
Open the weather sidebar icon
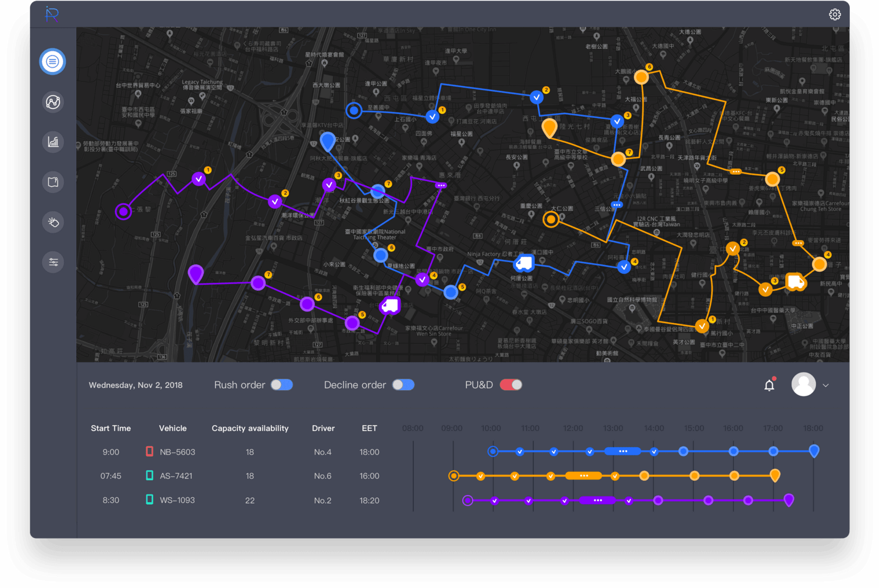[x=53, y=223]
